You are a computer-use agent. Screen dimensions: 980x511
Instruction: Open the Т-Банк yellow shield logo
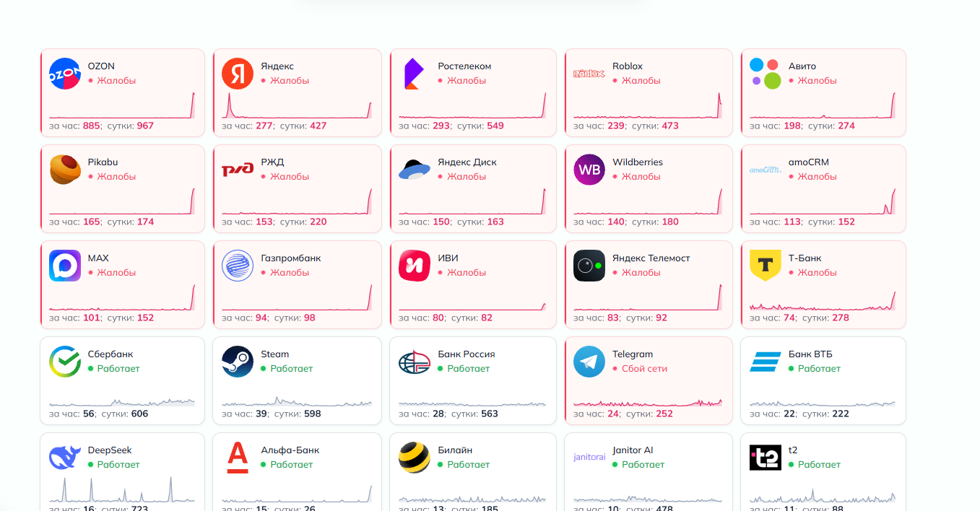[766, 266]
